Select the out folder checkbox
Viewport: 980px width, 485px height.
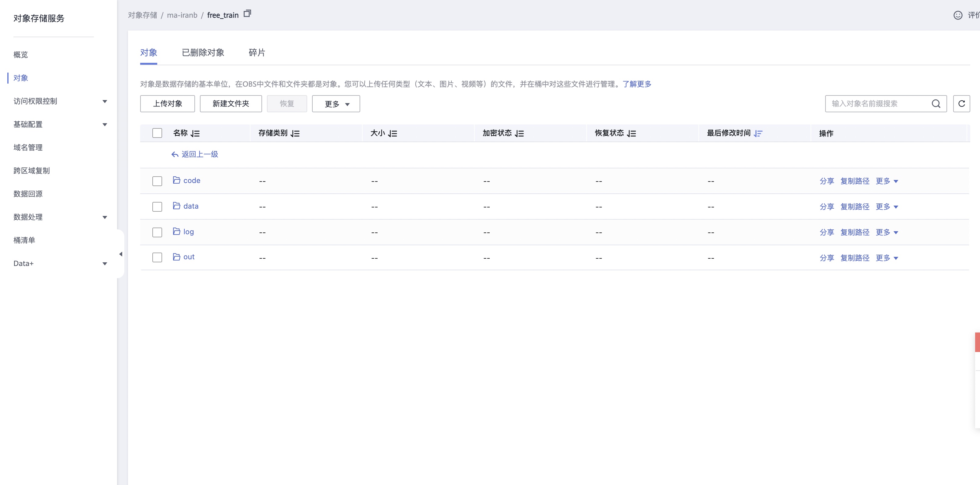157,258
